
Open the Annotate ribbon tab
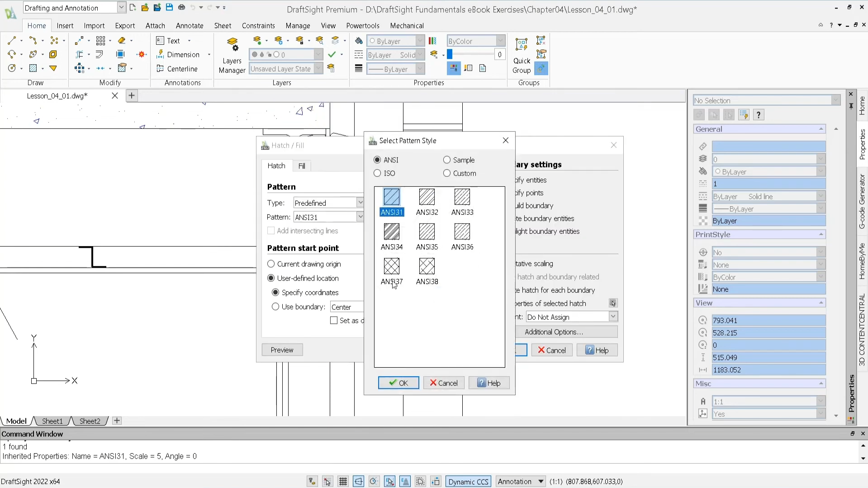[190, 26]
